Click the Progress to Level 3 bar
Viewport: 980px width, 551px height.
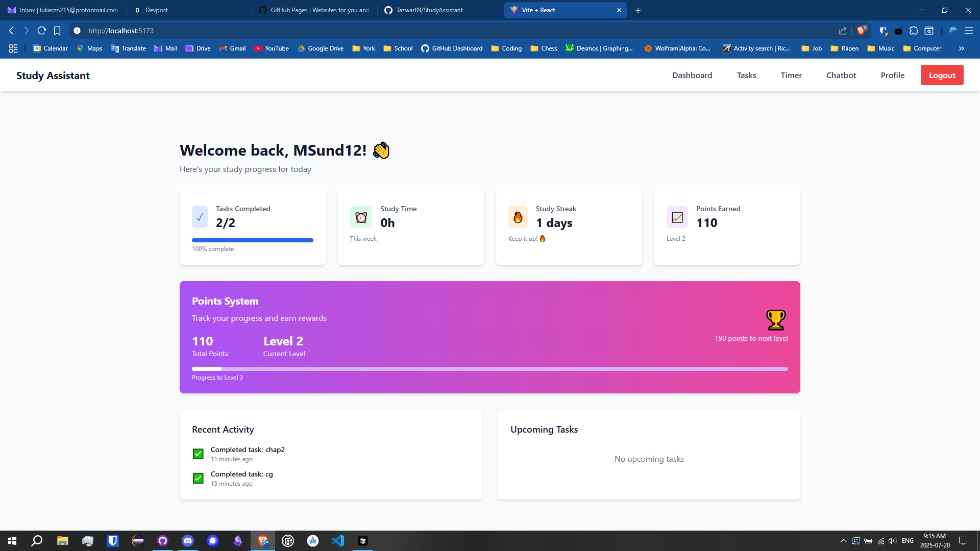click(x=489, y=368)
